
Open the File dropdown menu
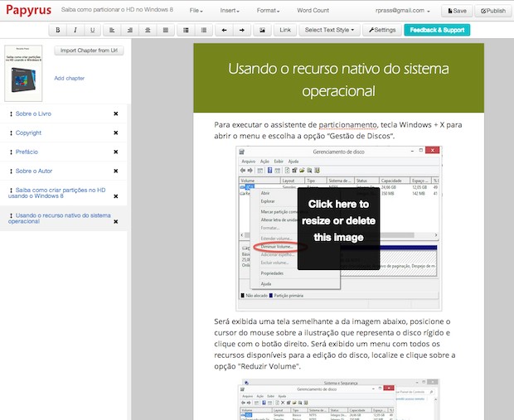[x=196, y=11]
